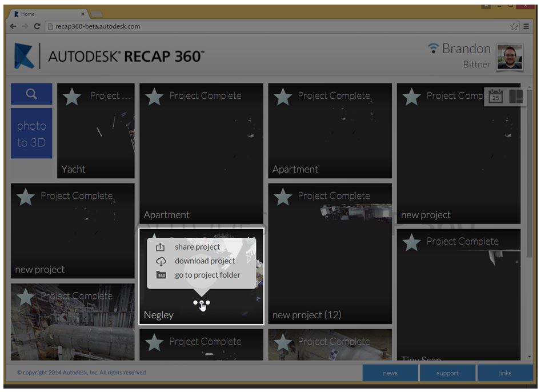Toggle the star on the small Apartment tile
This screenshot has height=392, width=541.
[283, 97]
